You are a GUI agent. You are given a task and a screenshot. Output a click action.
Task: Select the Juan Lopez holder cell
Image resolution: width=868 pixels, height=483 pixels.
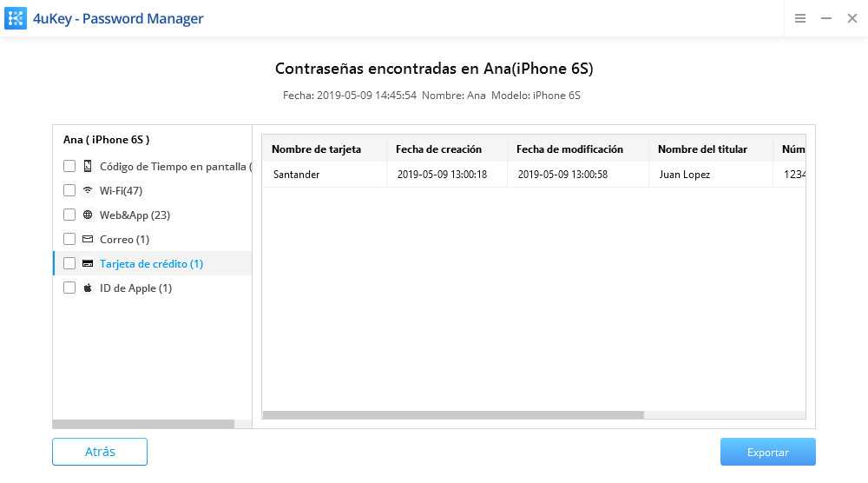click(x=711, y=175)
